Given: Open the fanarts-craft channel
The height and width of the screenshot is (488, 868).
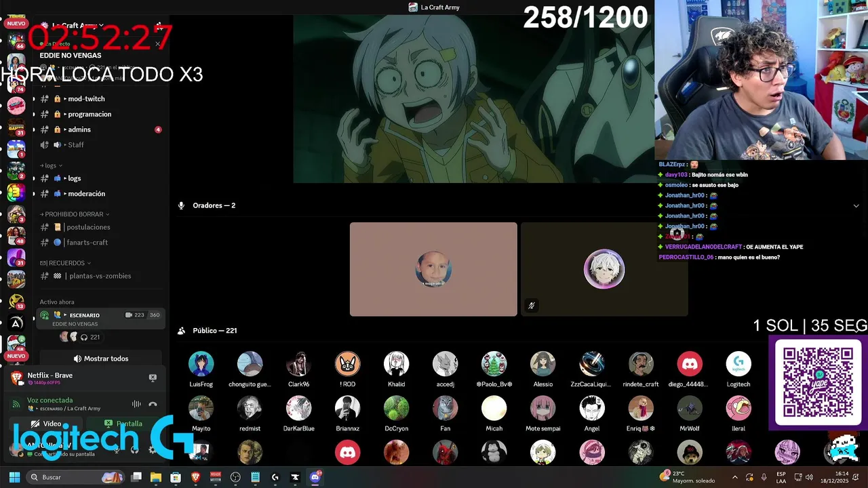Looking at the screenshot, I should click(x=99, y=242).
